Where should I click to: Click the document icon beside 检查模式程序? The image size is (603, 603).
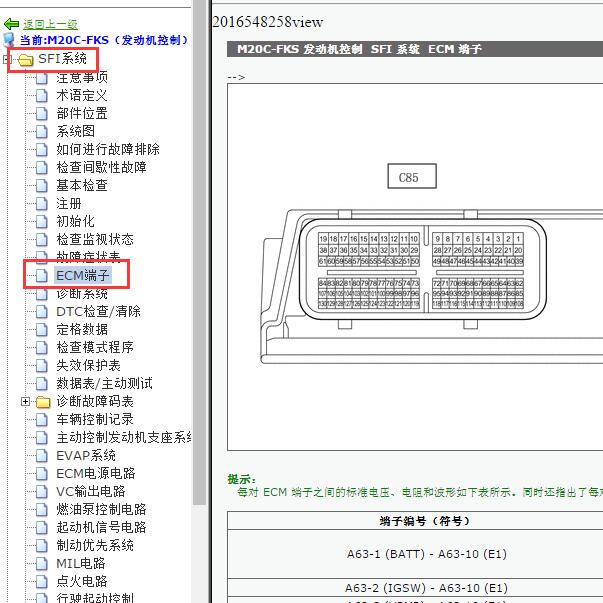(x=42, y=348)
